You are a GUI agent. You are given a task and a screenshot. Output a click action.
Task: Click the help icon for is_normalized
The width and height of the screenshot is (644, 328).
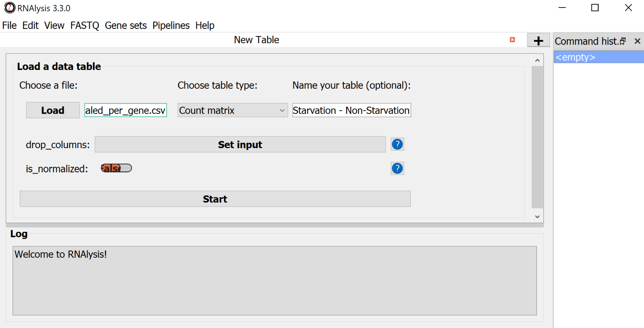[x=397, y=169]
